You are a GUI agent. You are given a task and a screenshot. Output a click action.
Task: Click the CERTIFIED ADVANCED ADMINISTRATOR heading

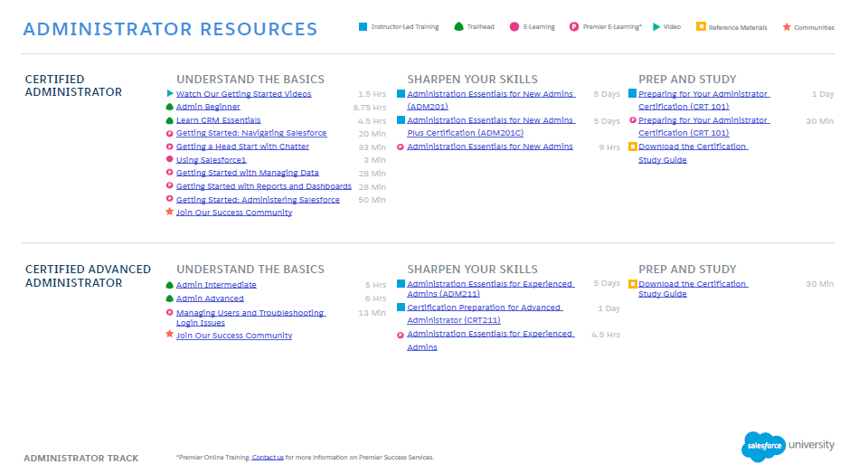(88, 276)
